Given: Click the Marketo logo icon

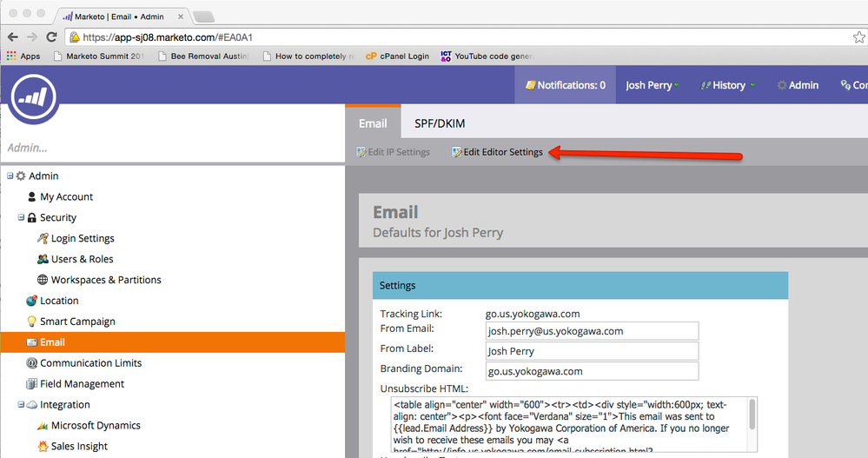Looking at the screenshot, I should point(34,98).
